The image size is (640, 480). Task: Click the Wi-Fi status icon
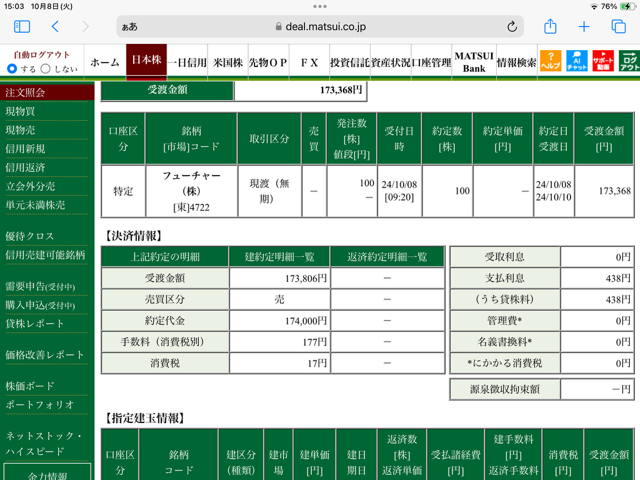point(594,7)
